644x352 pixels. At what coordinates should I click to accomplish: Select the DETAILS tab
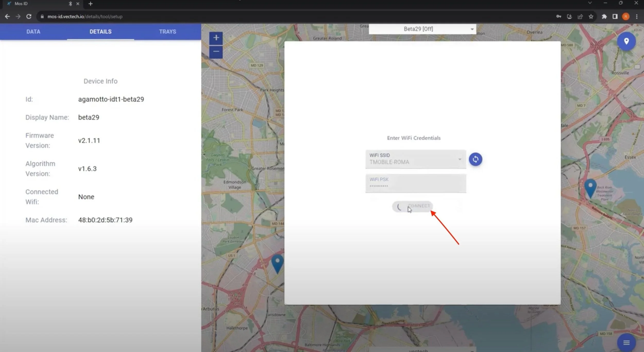click(x=100, y=32)
